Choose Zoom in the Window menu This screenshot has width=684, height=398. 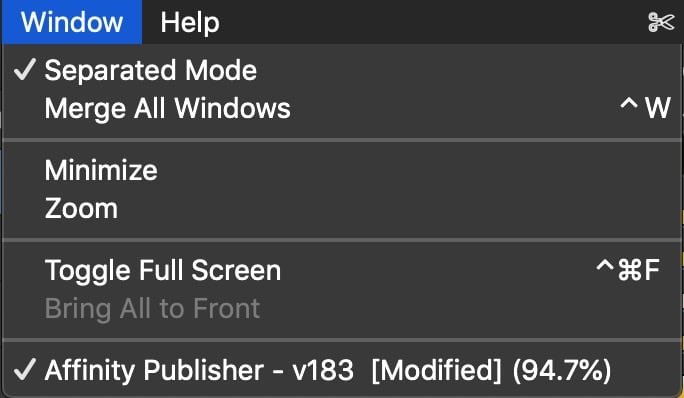(342, 208)
